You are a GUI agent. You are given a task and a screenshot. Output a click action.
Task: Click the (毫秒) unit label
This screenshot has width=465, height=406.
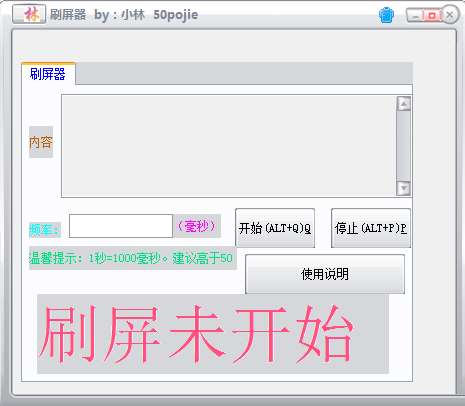[x=197, y=226]
